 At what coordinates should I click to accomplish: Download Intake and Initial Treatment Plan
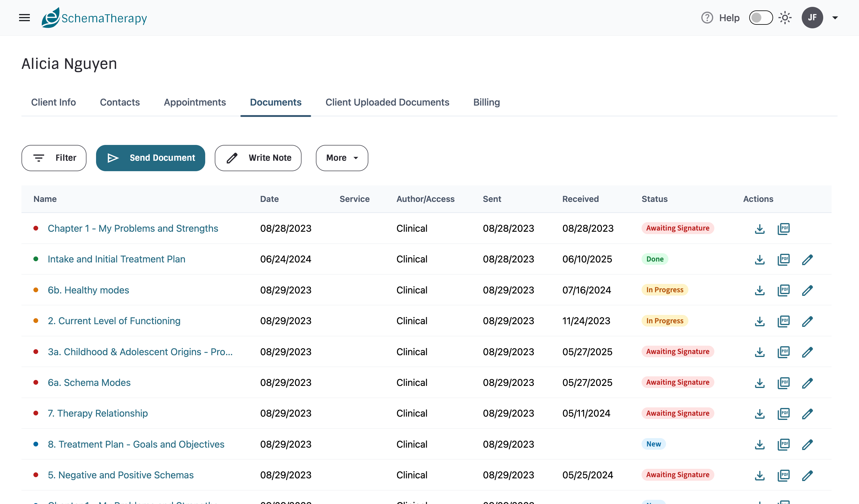click(759, 260)
